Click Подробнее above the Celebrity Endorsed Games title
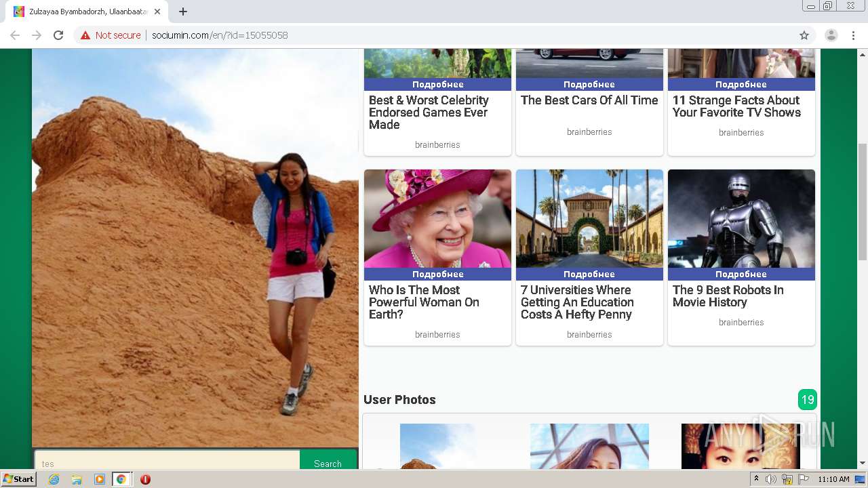This screenshot has width=868, height=488. point(437,85)
